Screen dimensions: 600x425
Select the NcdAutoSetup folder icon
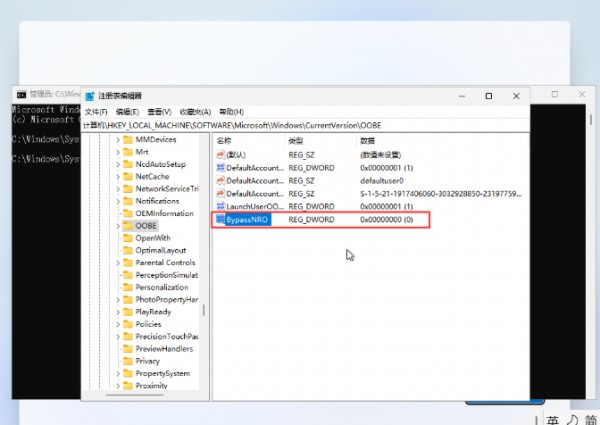(x=128, y=164)
